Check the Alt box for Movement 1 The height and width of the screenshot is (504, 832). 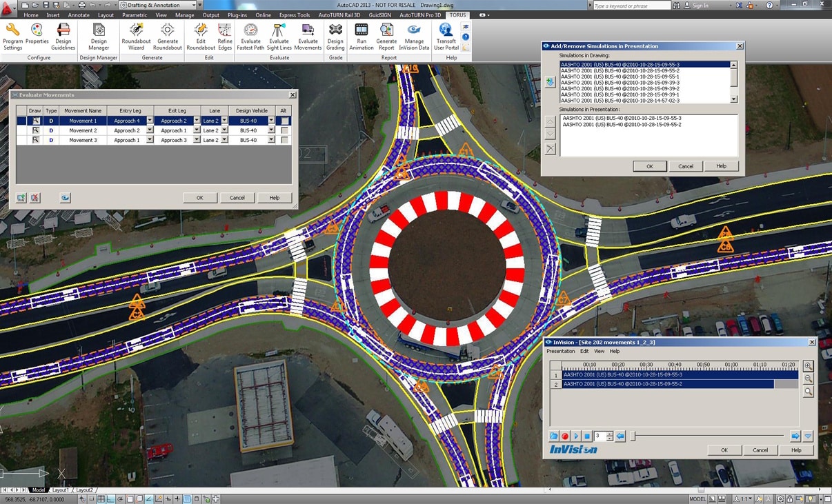coord(284,121)
